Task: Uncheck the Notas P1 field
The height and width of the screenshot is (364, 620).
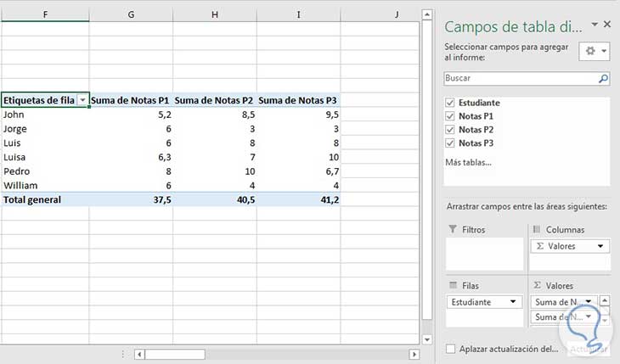Action: pyautogui.click(x=450, y=116)
